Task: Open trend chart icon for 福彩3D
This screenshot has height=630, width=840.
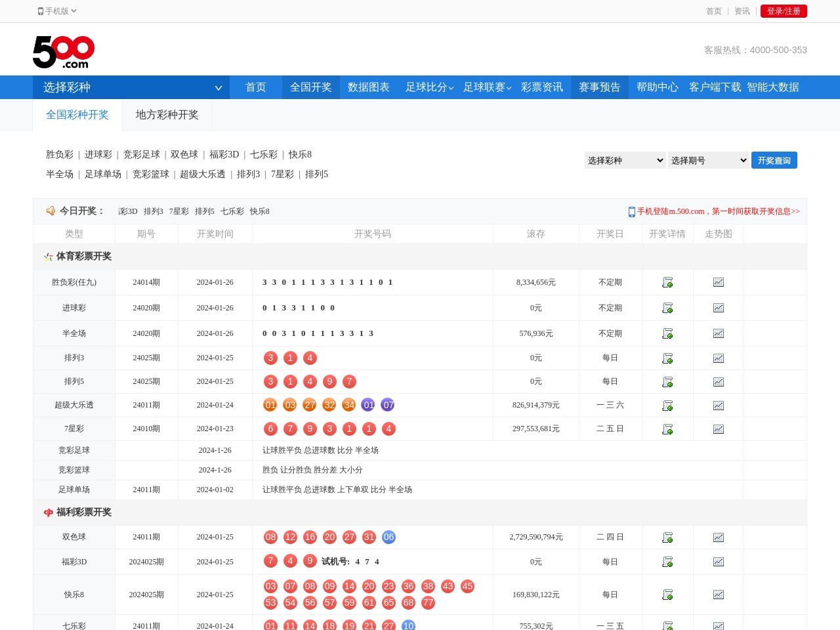Action: (x=719, y=562)
